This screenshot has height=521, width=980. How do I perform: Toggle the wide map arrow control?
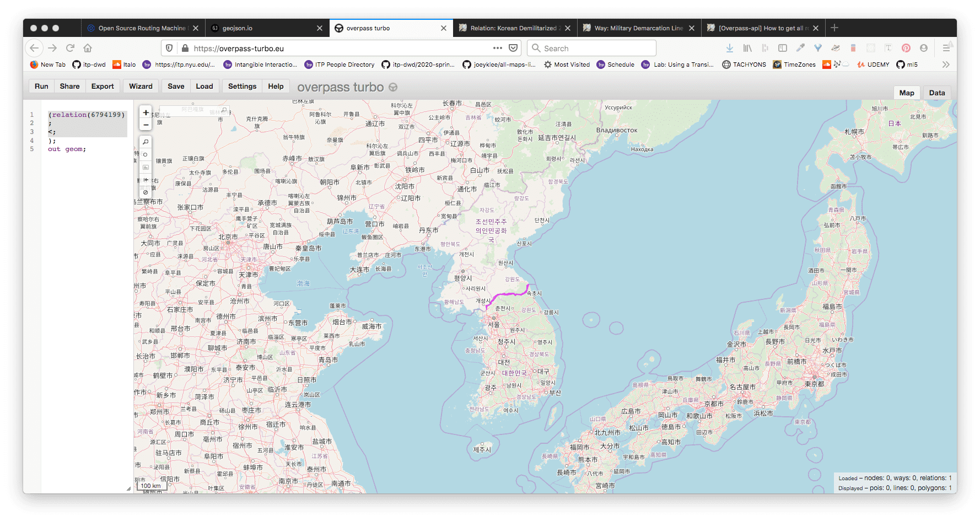point(146,180)
